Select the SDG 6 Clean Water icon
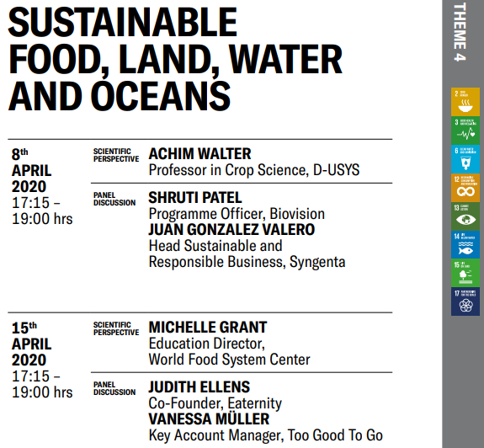 [x=465, y=158]
